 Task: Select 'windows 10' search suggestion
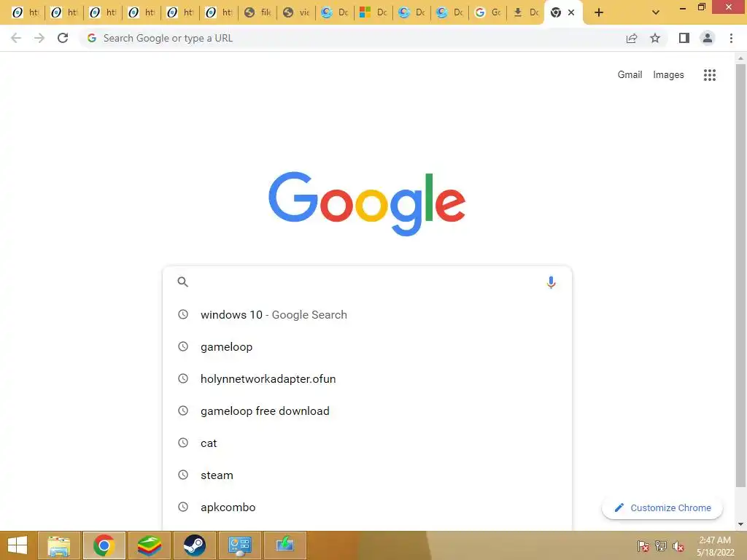coord(367,315)
